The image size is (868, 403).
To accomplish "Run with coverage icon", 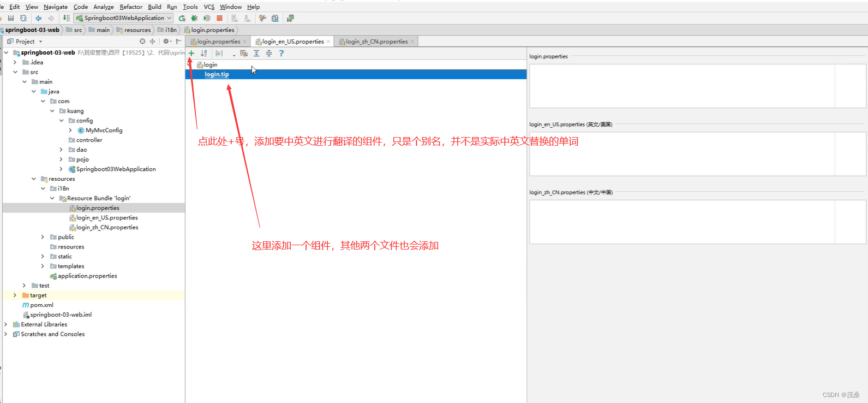I will coord(207,18).
